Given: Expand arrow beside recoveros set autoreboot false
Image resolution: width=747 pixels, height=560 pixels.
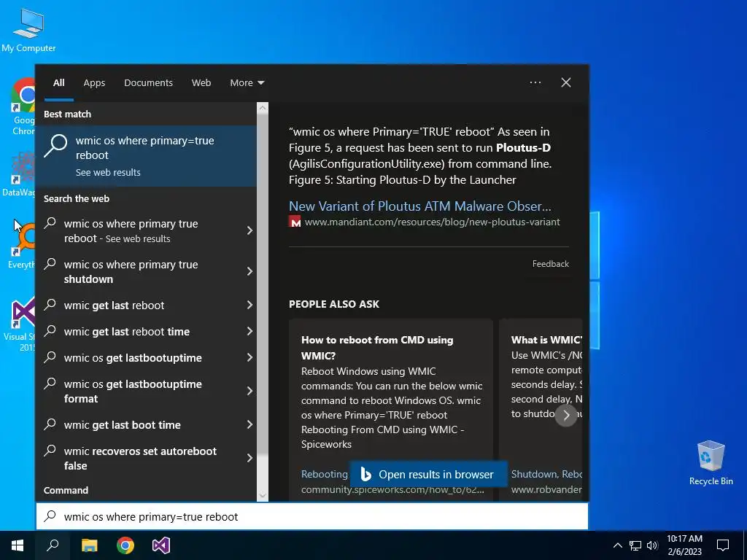Looking at the screenshot, I should (249, 458).
